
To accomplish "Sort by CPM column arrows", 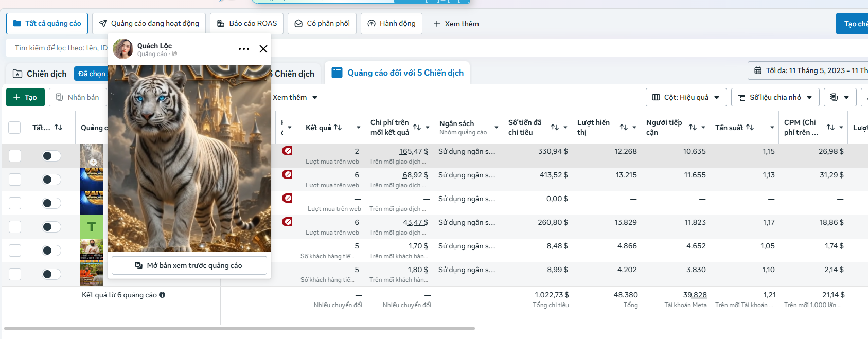I will point(830,127).
